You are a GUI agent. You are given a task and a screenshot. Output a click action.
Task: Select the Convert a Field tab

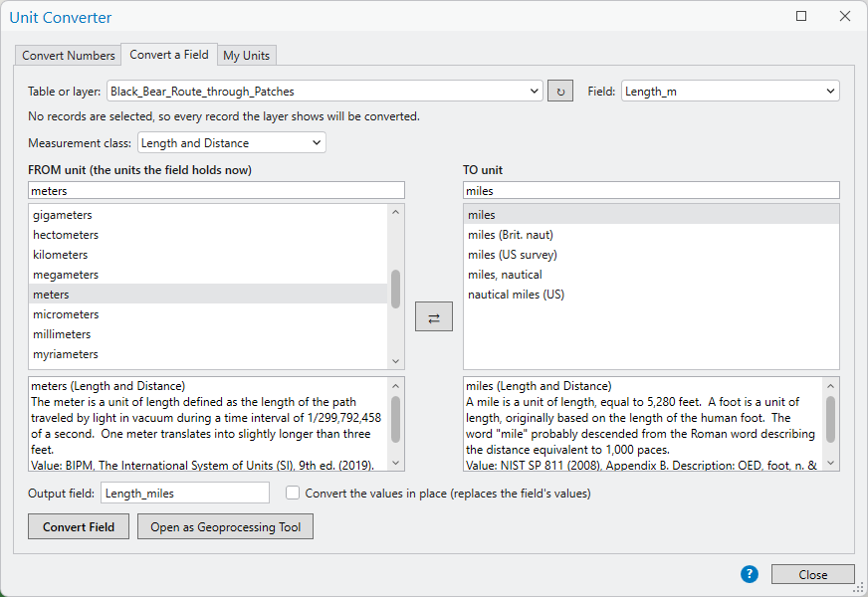[x=169, y=55]
